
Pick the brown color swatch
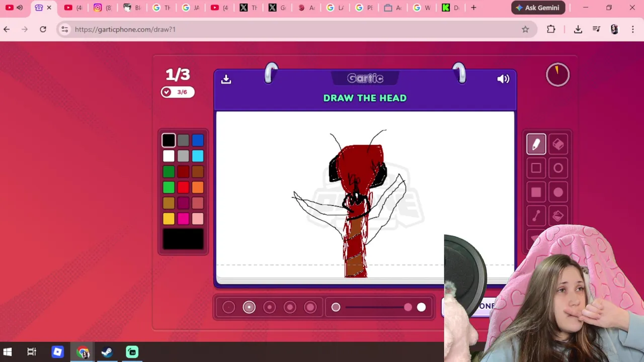[x=198, y=172]
